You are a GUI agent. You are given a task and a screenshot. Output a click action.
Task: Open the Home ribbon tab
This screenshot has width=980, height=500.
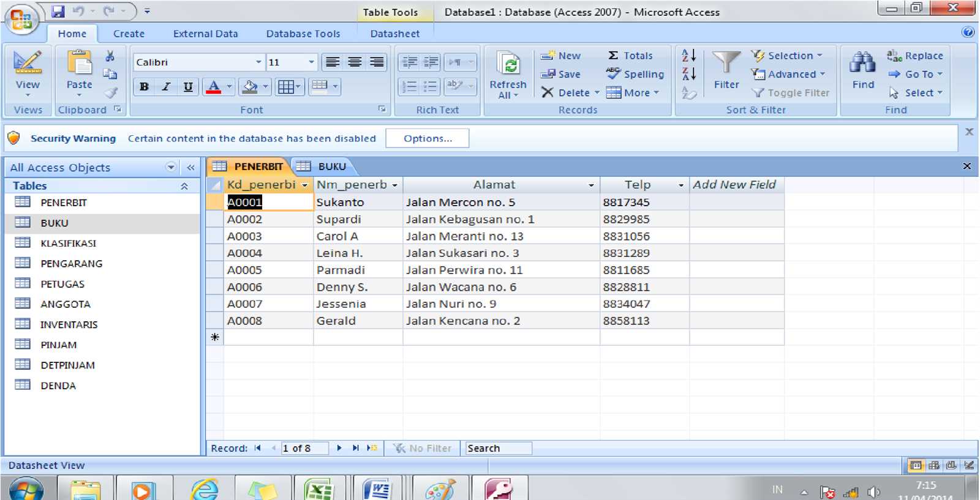coord(72,34)
